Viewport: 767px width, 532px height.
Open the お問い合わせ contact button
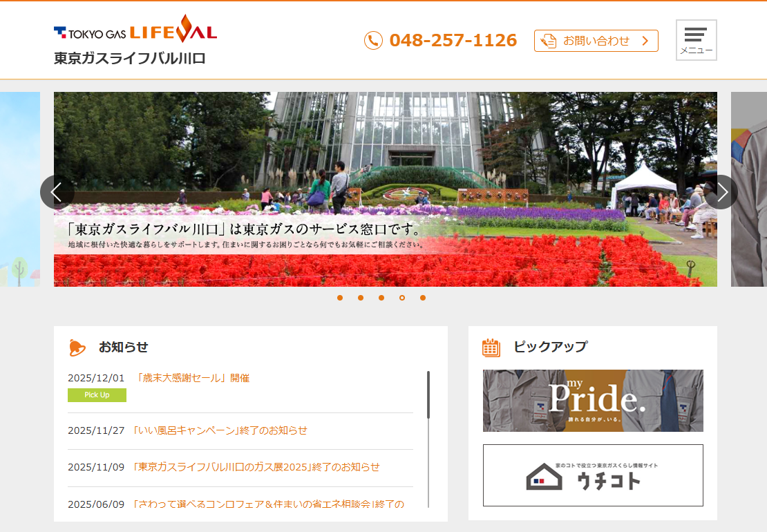click(596, 41)
